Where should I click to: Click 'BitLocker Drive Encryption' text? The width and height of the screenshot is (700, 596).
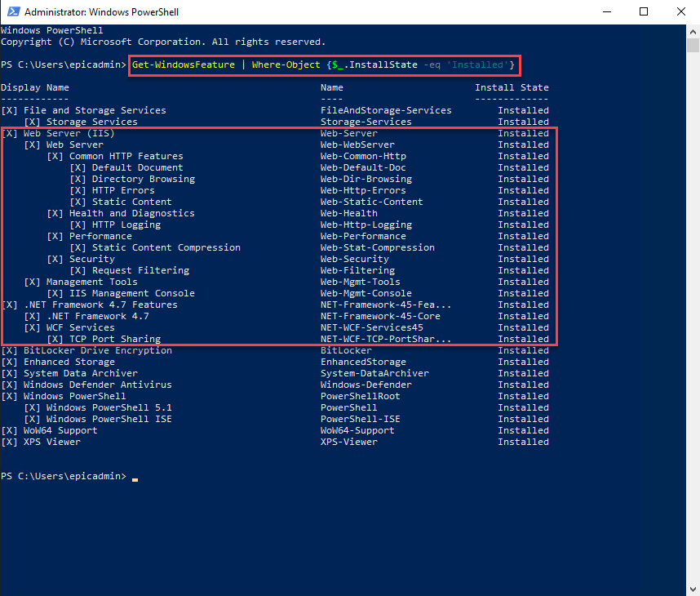pos(98,350)
